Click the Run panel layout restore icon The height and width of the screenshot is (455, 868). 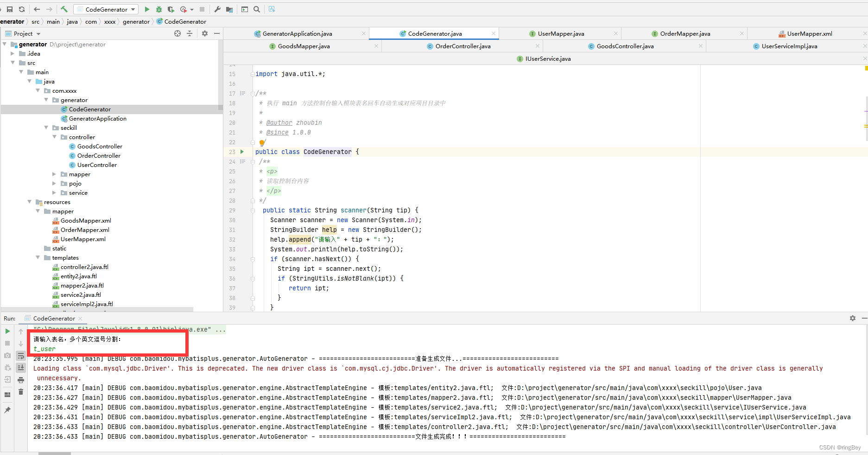(x=7, y=395)
